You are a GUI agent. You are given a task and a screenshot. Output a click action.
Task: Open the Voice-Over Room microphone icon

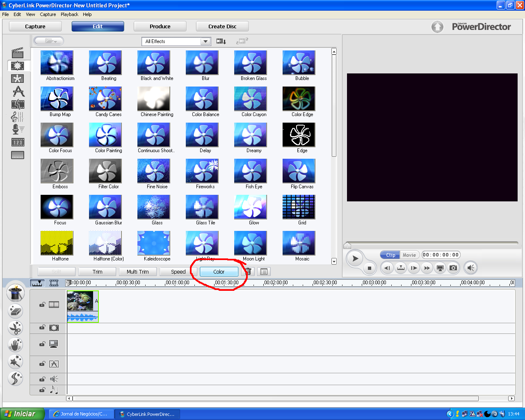18,130
